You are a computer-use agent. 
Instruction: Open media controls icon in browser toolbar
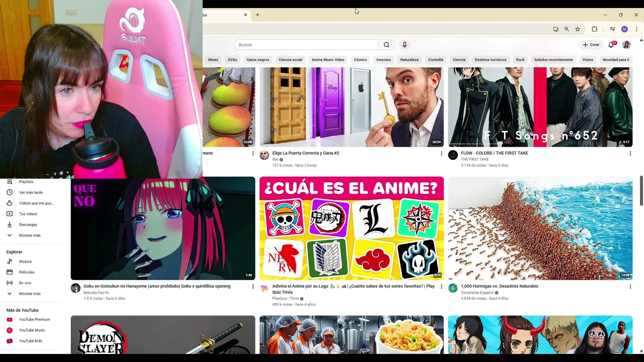612,29
